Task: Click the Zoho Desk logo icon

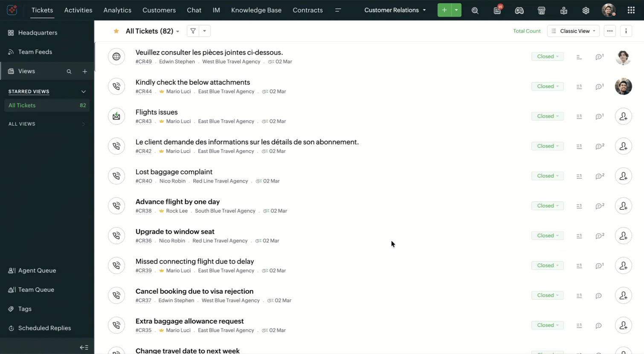Action: click(12, 10)
